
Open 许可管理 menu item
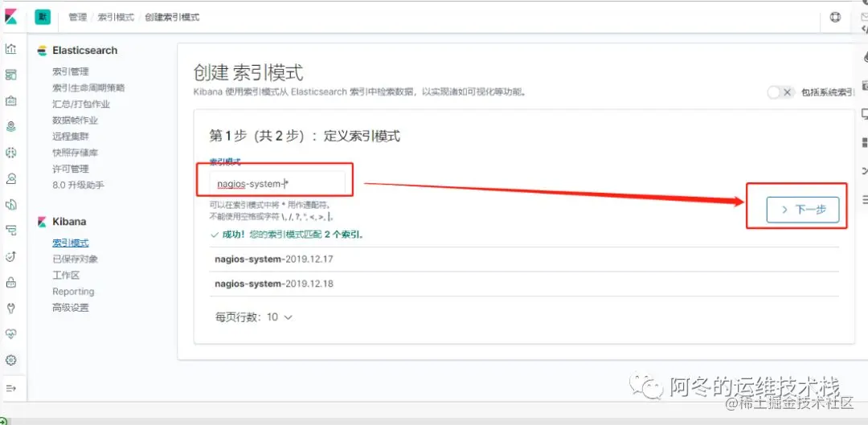70,169
